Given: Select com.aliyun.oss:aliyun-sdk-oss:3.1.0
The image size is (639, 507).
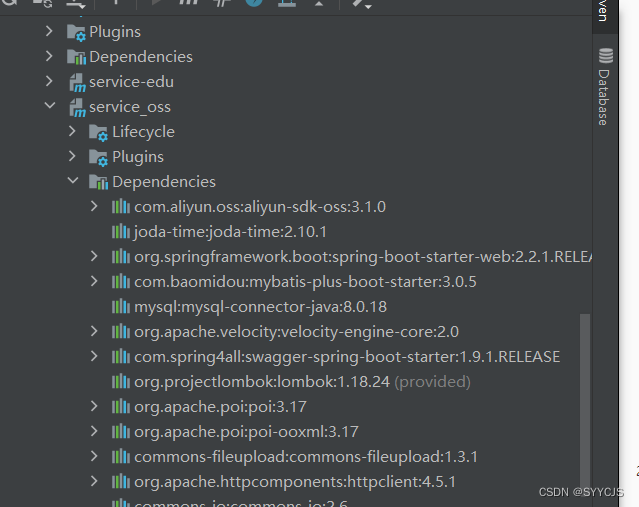Looking at the screenshot, I should pos(260,207).
